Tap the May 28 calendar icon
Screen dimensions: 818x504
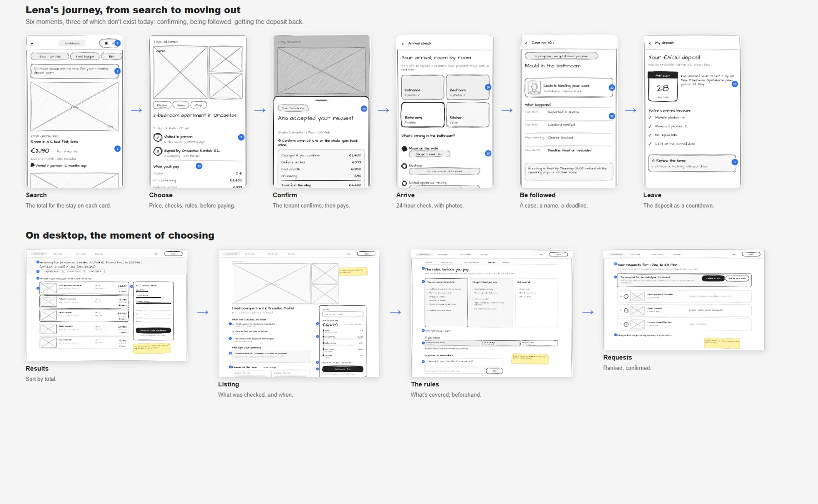click(663, 86)
